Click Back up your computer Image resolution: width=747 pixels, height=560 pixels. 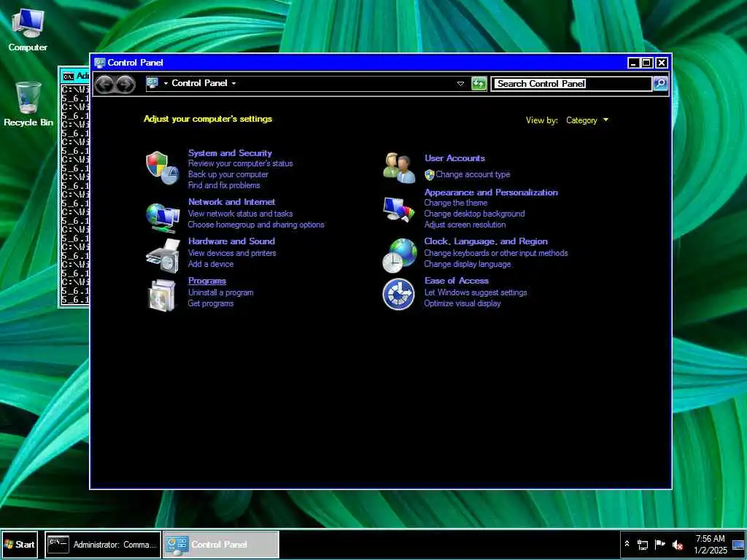(228, 174)
